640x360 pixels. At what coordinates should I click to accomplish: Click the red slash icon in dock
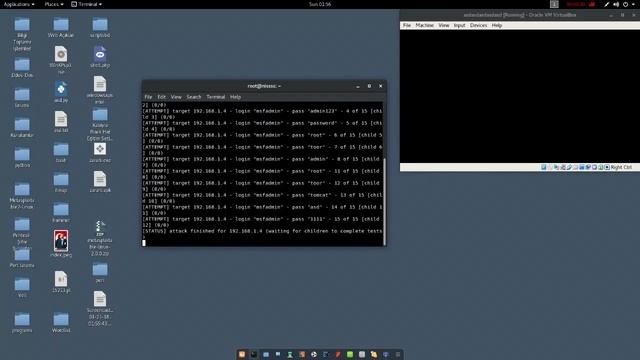click(x=338, y=354)
